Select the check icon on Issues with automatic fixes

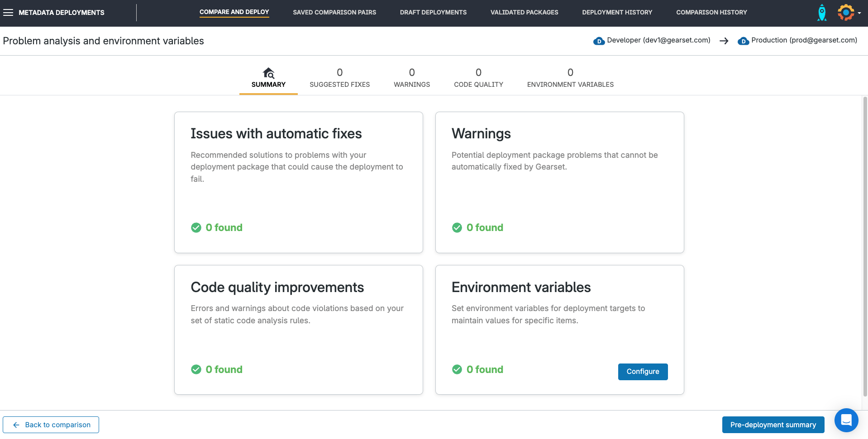pos(196,227)
